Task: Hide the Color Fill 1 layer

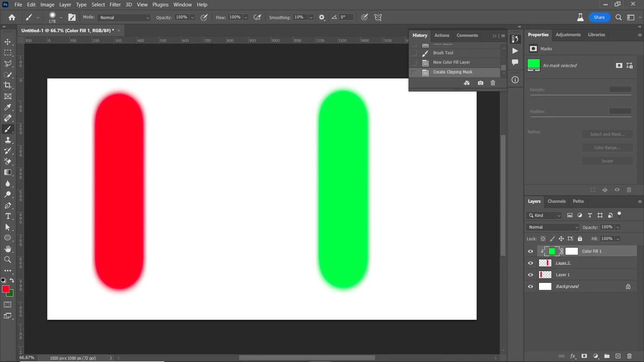Action: pyautogui.click(x=530, y=251)
